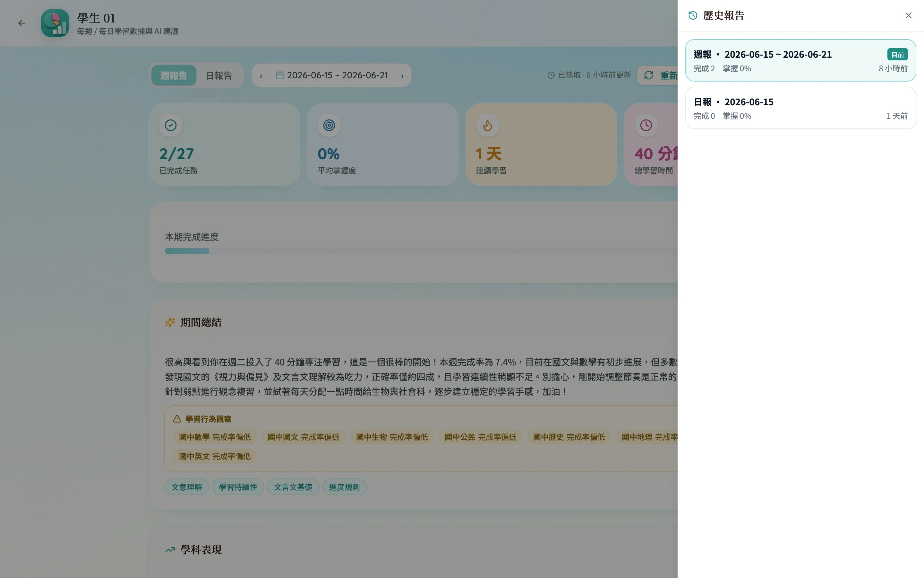The image size is (924, 578).
Task: Click the calendar icon in date selector
Action: tap(279, 75)
